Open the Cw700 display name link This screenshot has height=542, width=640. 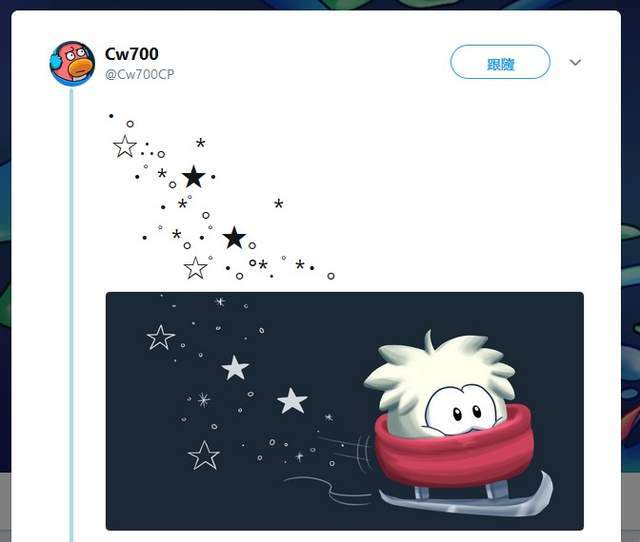click(x=131, y=54)
